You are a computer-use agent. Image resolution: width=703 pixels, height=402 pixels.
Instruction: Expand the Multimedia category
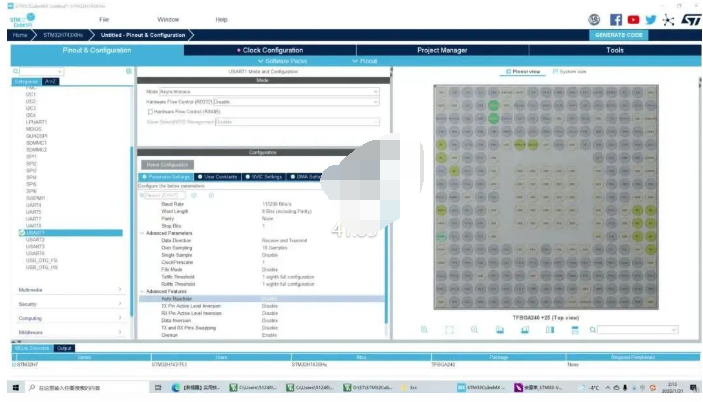(70, 290)
